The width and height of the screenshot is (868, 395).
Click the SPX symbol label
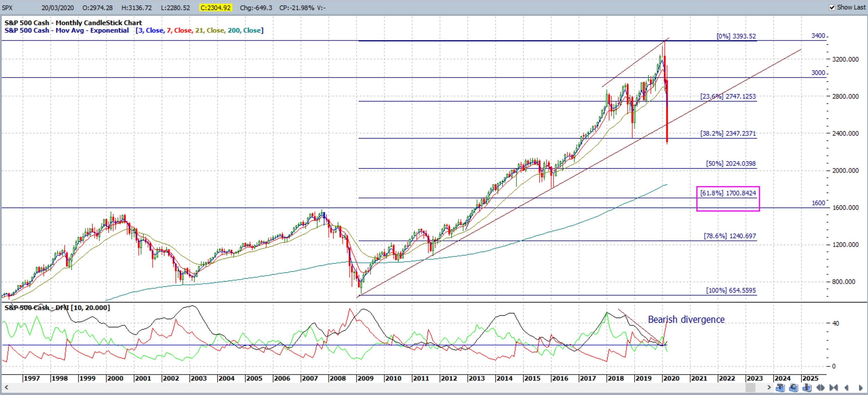click(7, 8)
